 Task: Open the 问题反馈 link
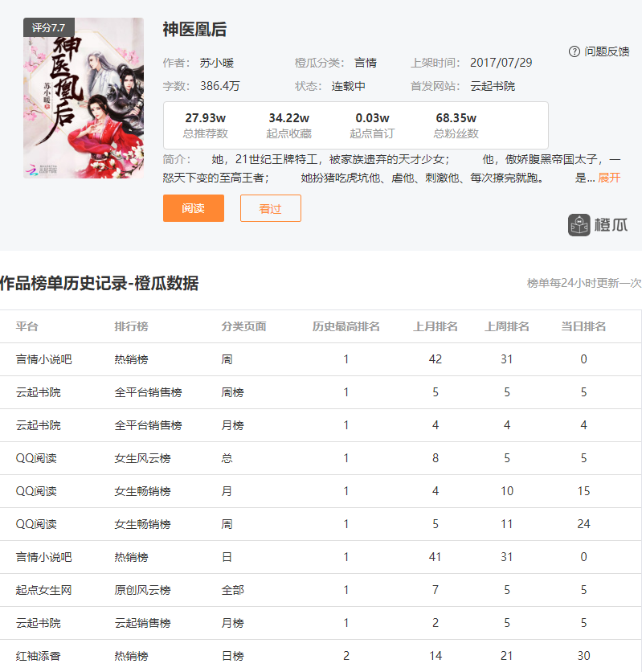click(x=607, y=51)
